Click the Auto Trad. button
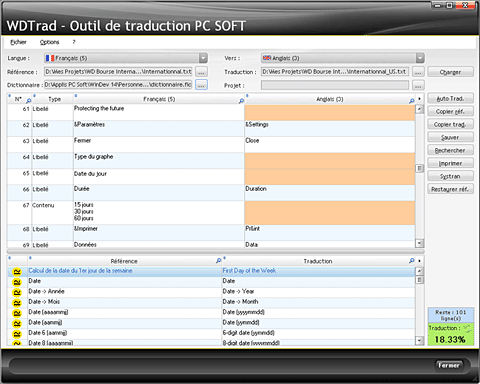 (x=450, y=99)
